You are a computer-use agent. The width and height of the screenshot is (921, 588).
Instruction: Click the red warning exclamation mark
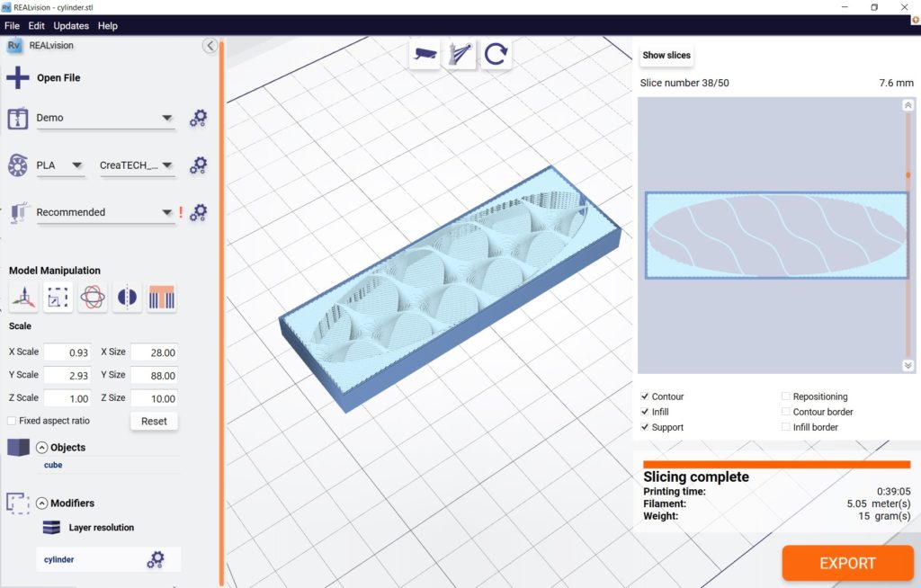click(x=181, y=212)
